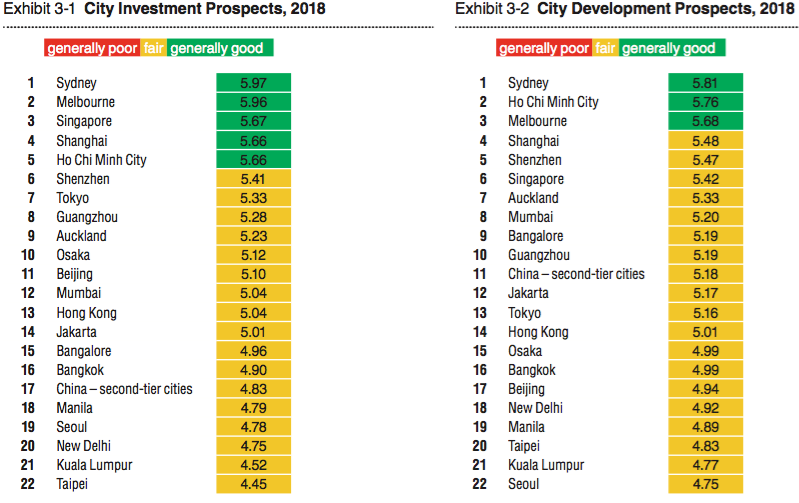Click the 4.45 score cell
Image resolution: width=799 pixels, height=503 pixels.
pyautogui.click(x=253, y=484)
